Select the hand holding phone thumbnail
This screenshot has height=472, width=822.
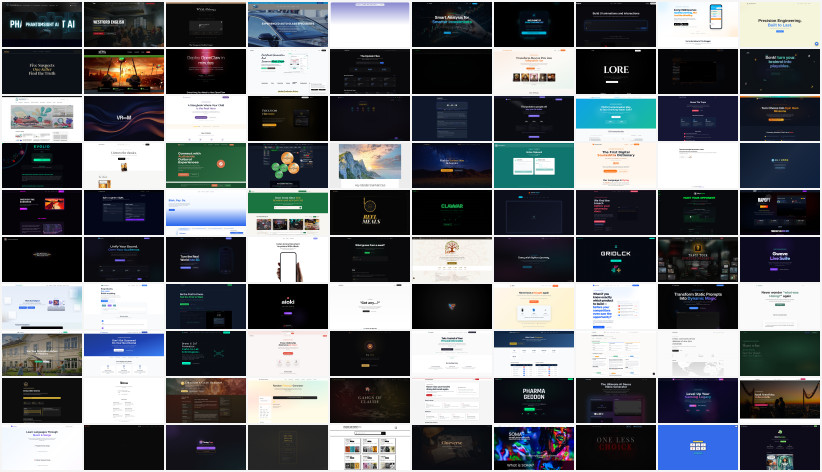tap(288, 260)
